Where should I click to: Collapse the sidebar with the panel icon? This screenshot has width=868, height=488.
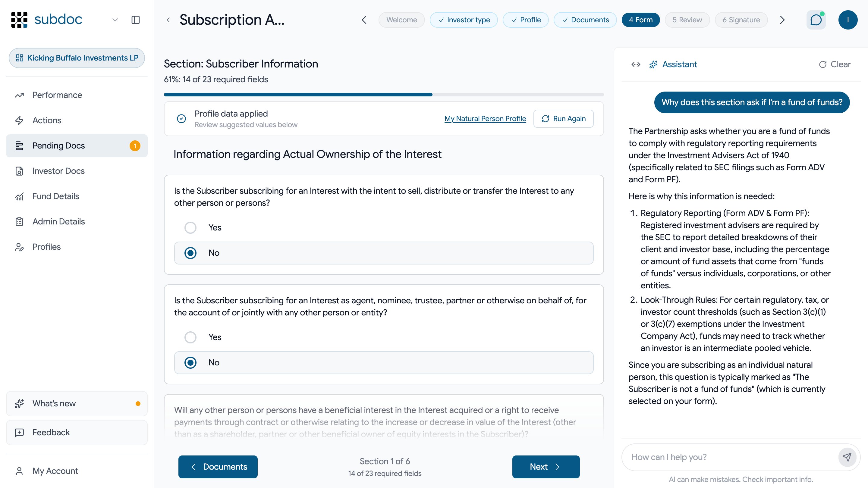(135, 20)
